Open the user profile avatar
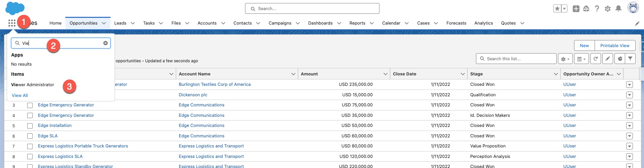Image resolution: width=644 pixels, height=168 pixels. coord(633,7)
